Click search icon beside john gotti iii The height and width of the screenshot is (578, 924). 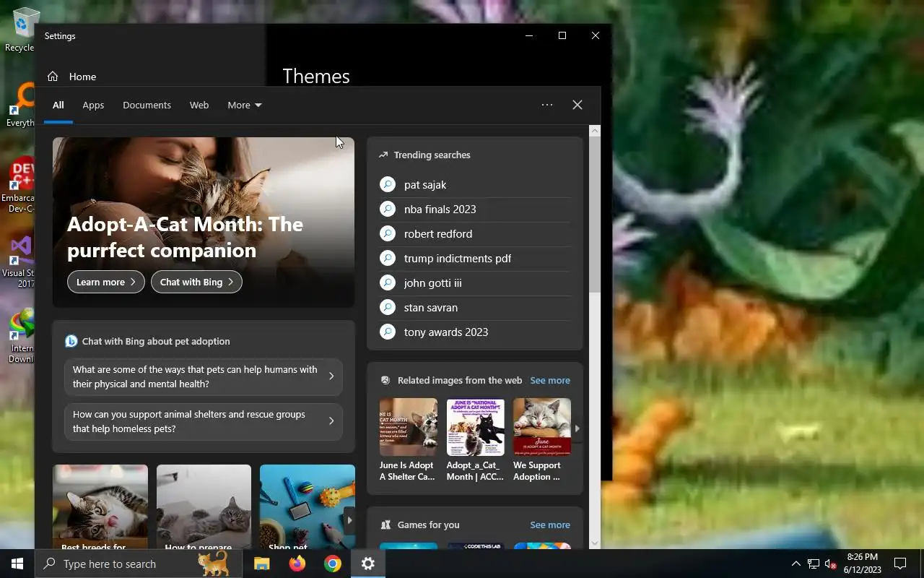point(388,282)
